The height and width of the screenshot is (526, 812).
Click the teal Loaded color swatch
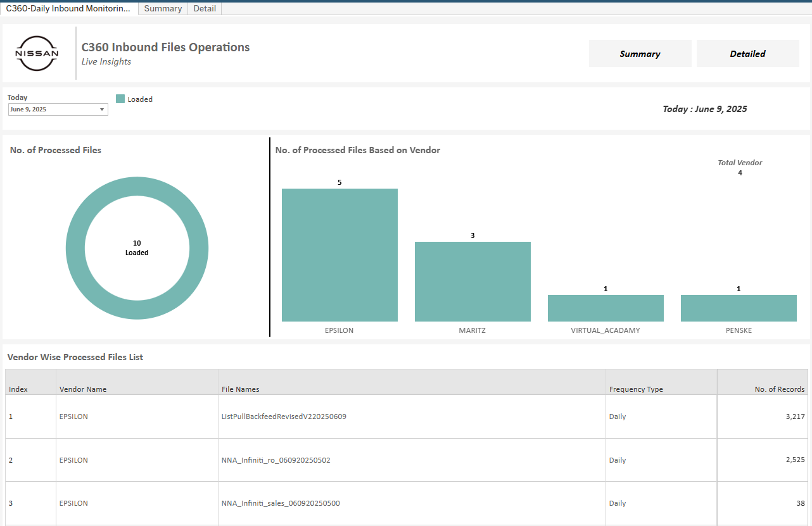(x=120, y=99)
